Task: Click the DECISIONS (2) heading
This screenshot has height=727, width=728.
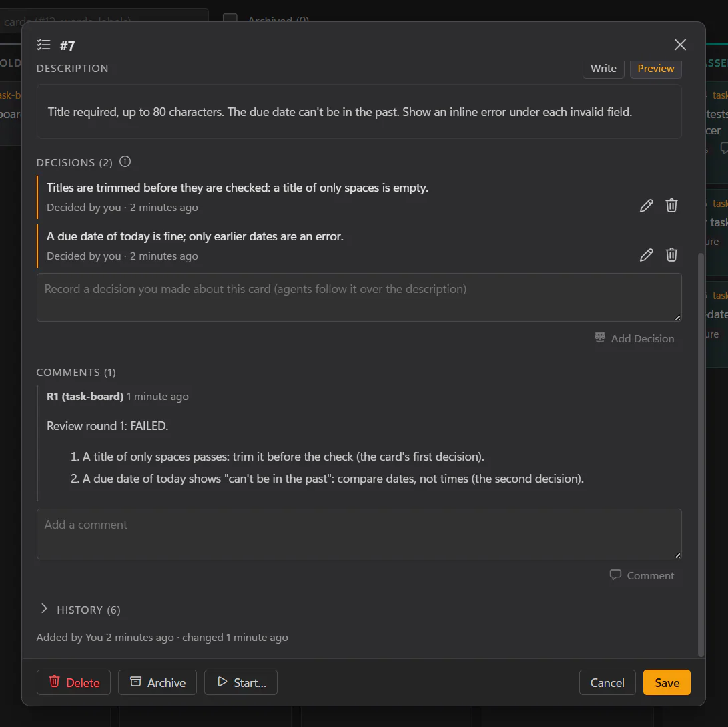Action: click(x=74, y=163)
